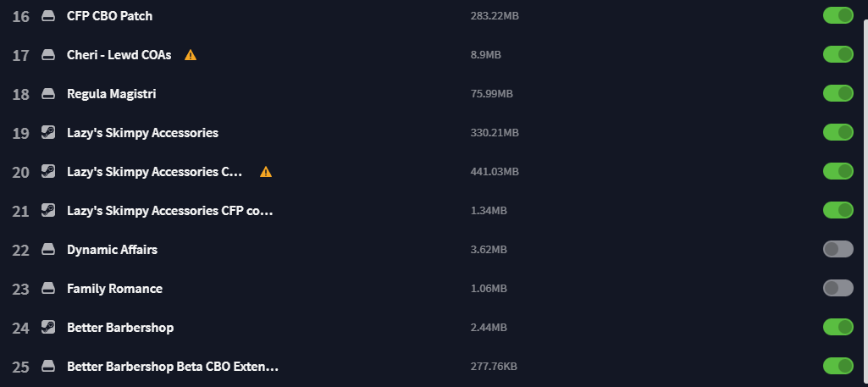Click the load order number 19
This screenshot has height=387, width=868.
21,133
